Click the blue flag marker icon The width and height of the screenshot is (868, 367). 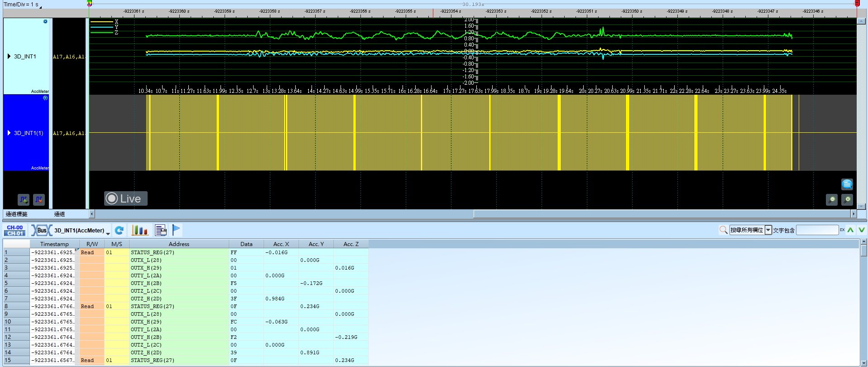(x=176, y=230)
